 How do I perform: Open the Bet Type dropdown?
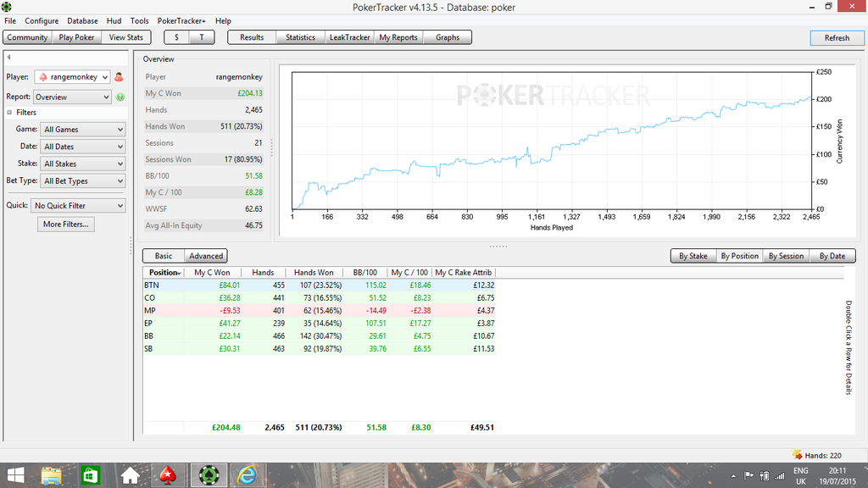(x=83, y=181)
